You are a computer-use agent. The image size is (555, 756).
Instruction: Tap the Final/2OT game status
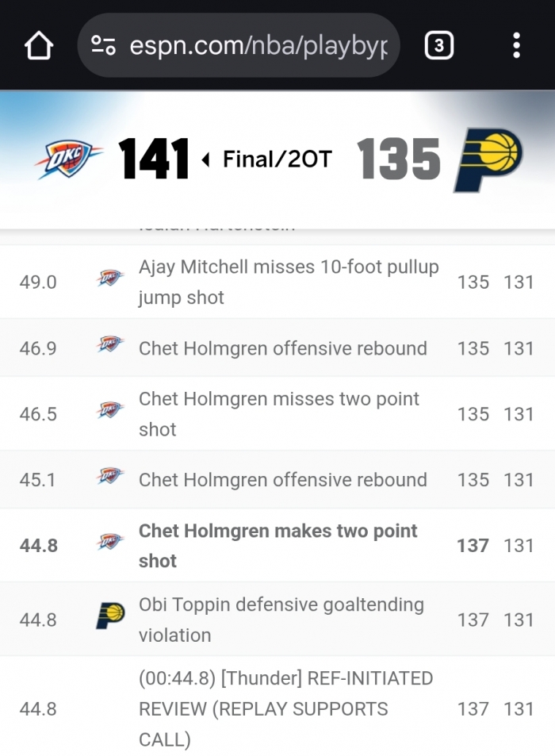coord(276,159)
